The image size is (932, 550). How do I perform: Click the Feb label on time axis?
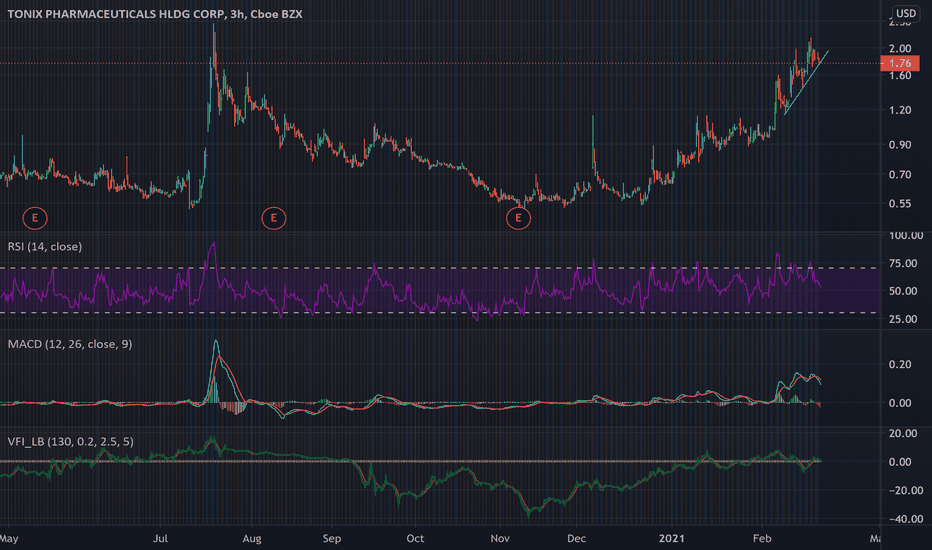(761, 539)
